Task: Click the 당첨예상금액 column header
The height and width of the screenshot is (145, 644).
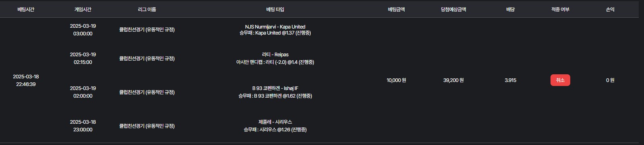Action: click(x=453, y=9)
